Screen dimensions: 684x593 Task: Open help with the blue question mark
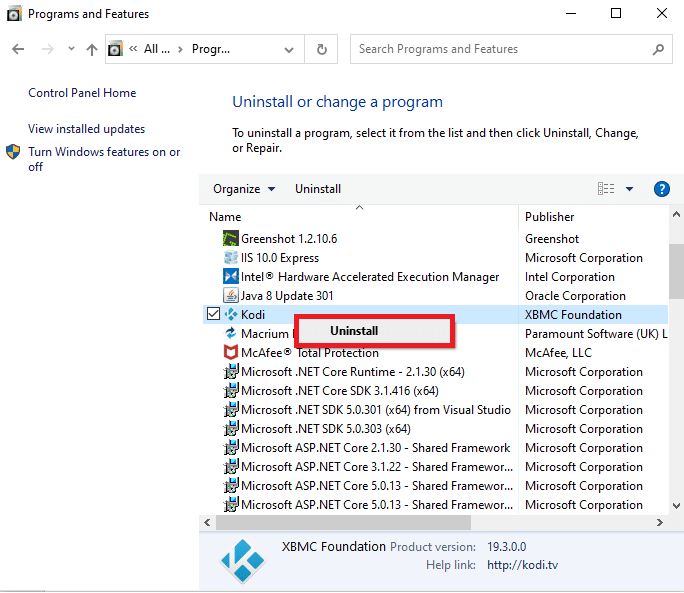[661, 189]
